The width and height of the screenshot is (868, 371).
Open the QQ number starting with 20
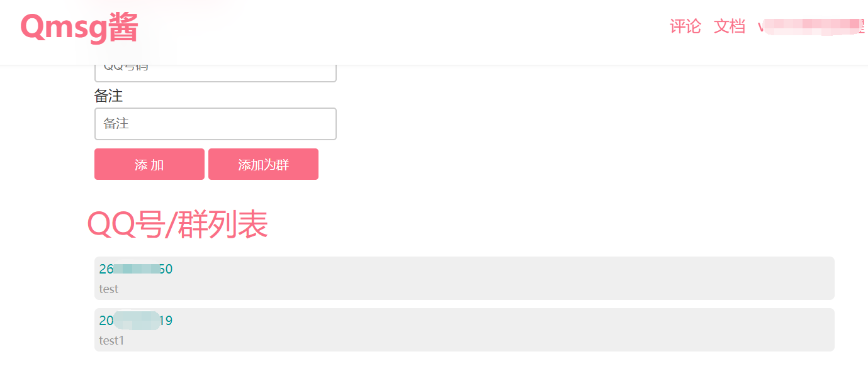pyautogui.click(x=135, y=321)
